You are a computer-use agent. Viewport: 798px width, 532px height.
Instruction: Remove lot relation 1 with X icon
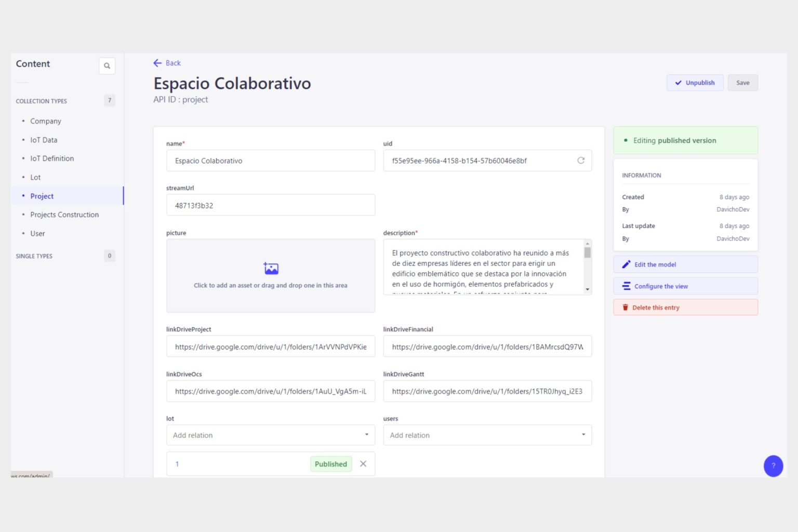pyautogui.click(x=363, y=464)
